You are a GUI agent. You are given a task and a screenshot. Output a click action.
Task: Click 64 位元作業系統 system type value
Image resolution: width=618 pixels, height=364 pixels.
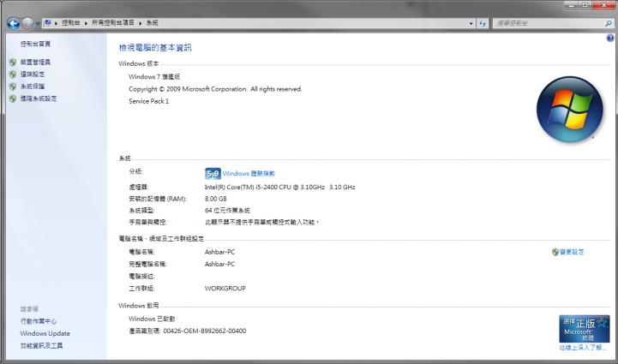point(227,211)
